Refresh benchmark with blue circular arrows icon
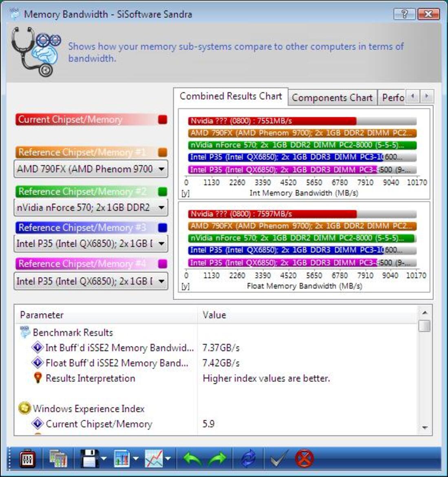This screenshot has width=448, height=477. [248, 459]
